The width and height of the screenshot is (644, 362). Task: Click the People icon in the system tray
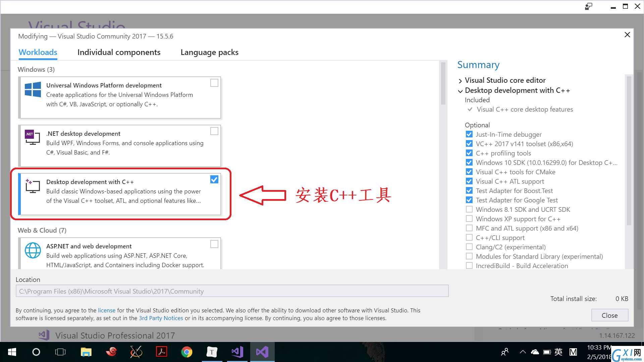505,352
